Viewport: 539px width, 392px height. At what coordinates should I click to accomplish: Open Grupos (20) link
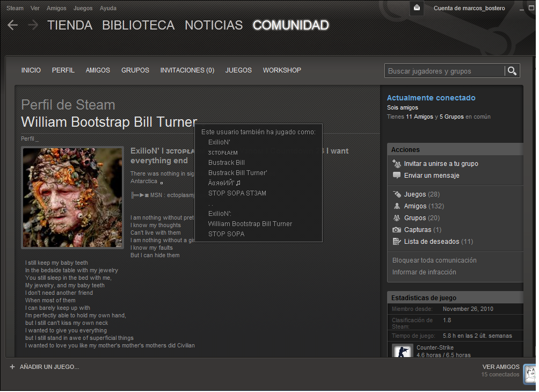click(422, 217)
